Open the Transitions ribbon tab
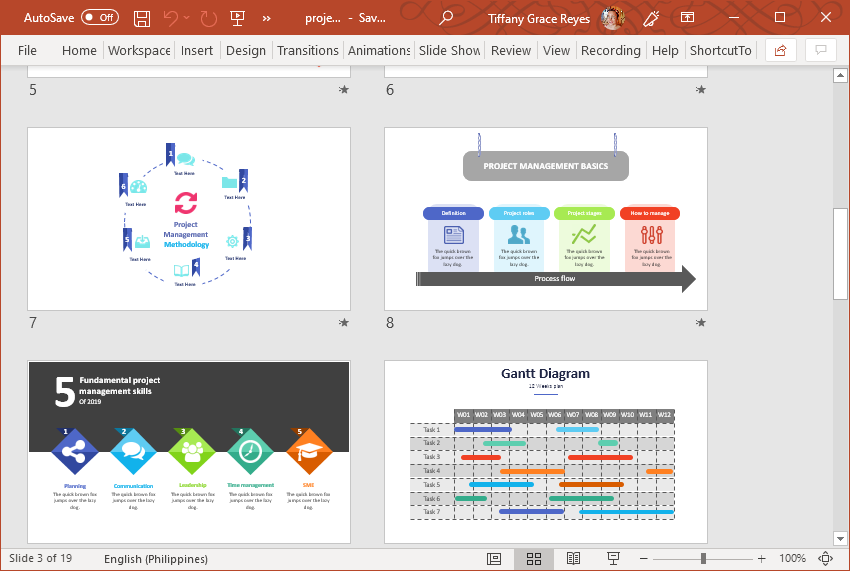The height and width of the screenshot is (571, 850). pyautogui.click(x=307, y=50)
